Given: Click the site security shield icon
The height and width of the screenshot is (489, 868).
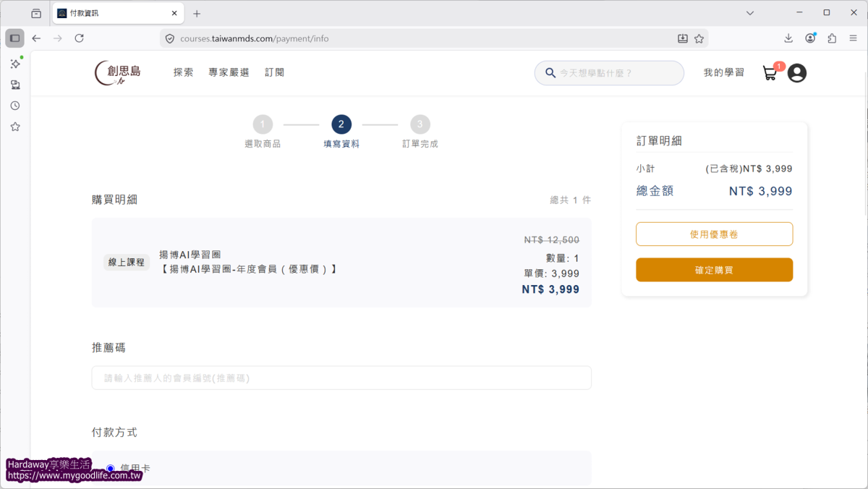Looking at the screenshot, I should [170, 38].
